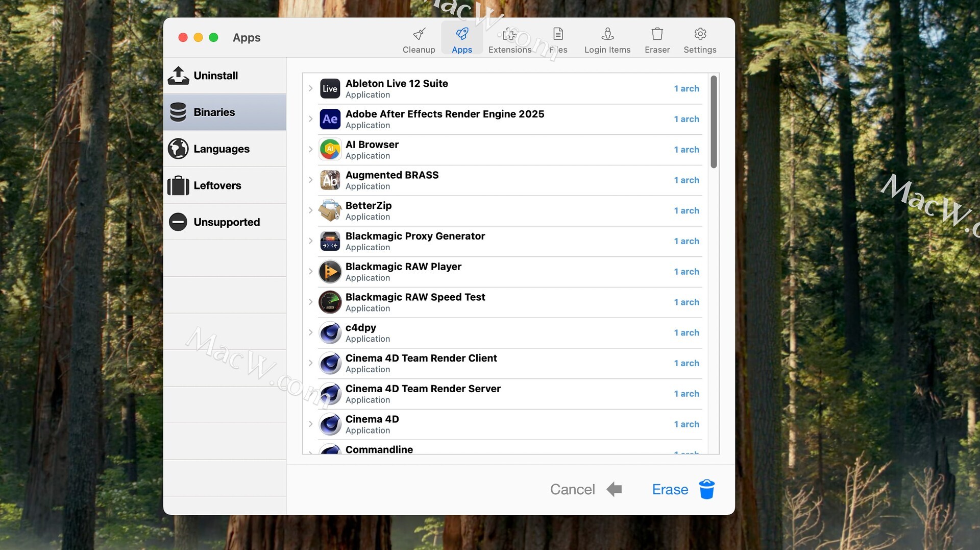Expand the BetterZip row
Screen dimensions: 980x550
click(x=310, y=210)
